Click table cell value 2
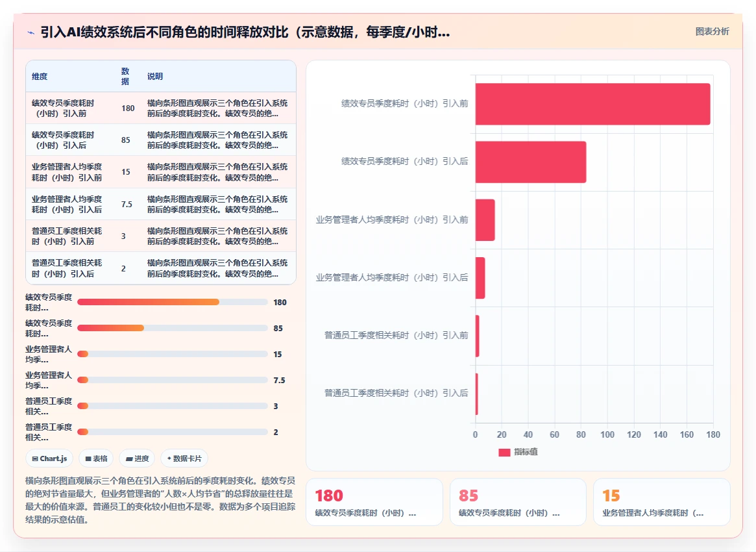The width and height of the screenshot is (756, 552). 123,268
